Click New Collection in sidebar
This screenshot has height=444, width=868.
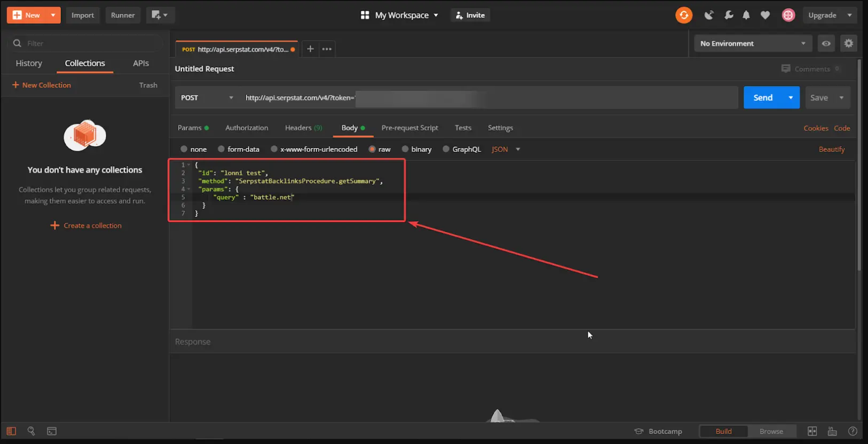pyautogui.click(x=41, y=85)
